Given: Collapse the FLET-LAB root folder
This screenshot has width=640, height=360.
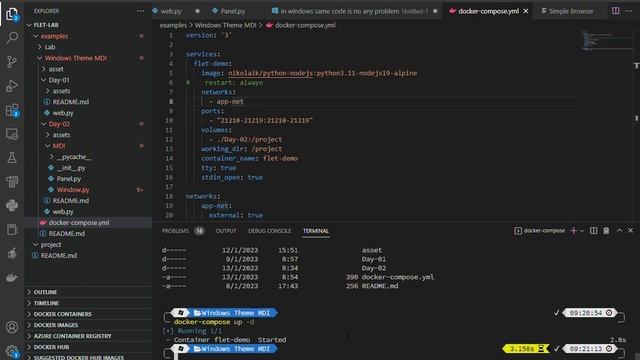Looking at the screenshot, I should tap(46, 25).
